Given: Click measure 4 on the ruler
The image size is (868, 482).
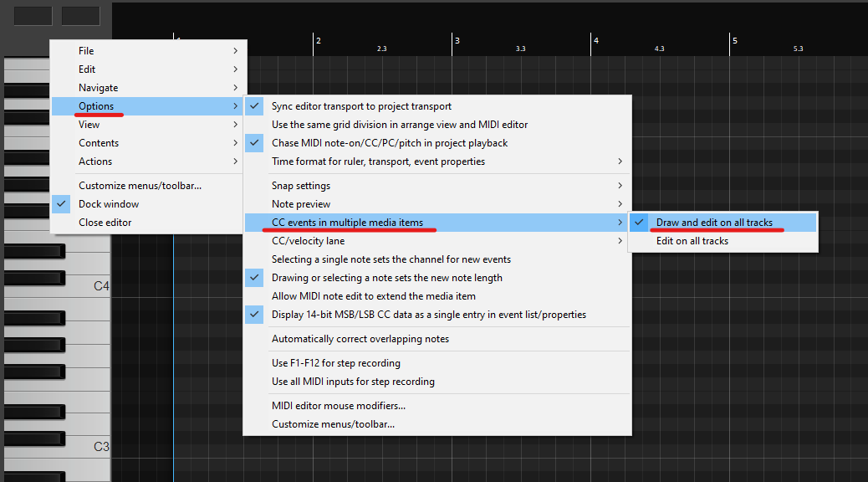Looking at the screenshot, I should pyautogui.click(x=596, y=40).
